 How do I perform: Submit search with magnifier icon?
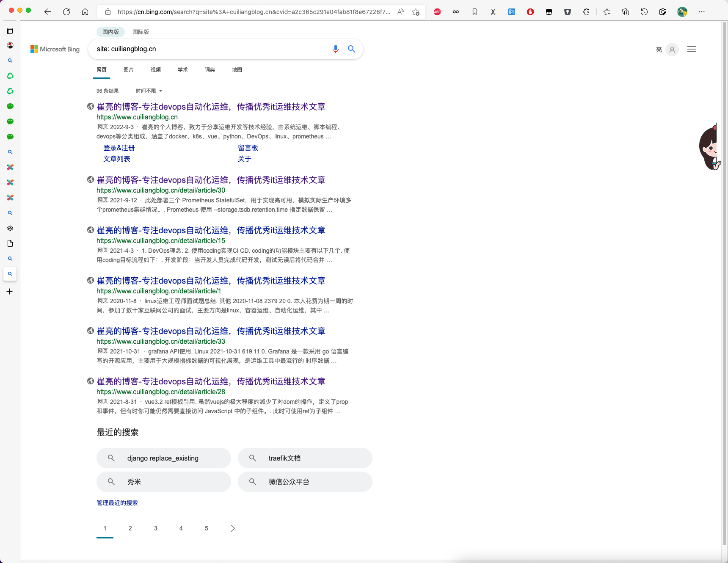(x=351, y=49)
